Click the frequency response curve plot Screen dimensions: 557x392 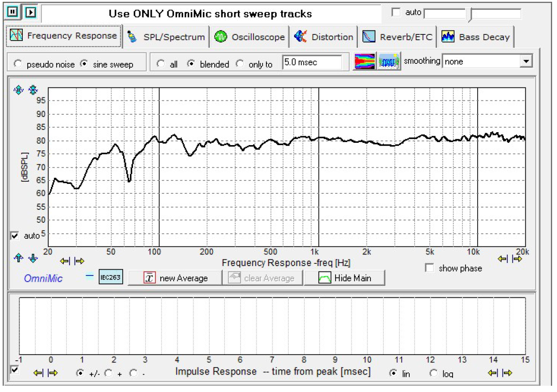pyautogui.click(x=287, y=167)
